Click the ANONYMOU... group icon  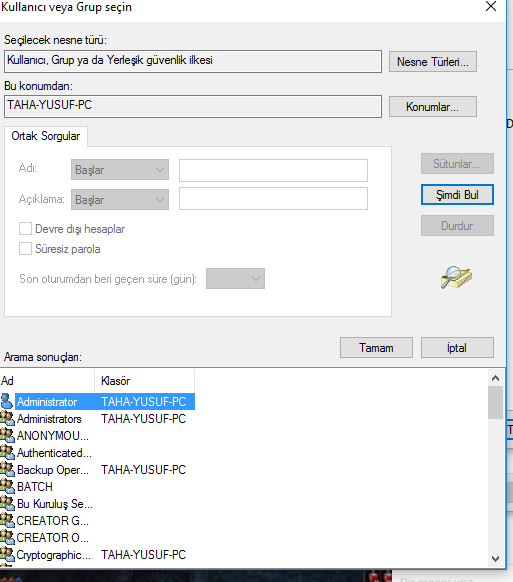pos(7,435)
